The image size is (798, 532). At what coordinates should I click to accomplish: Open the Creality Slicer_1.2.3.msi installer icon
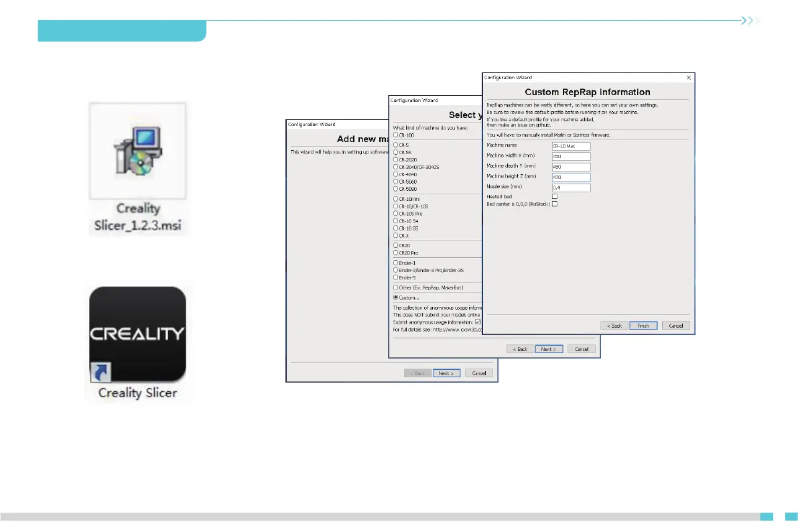click(137, 168)
